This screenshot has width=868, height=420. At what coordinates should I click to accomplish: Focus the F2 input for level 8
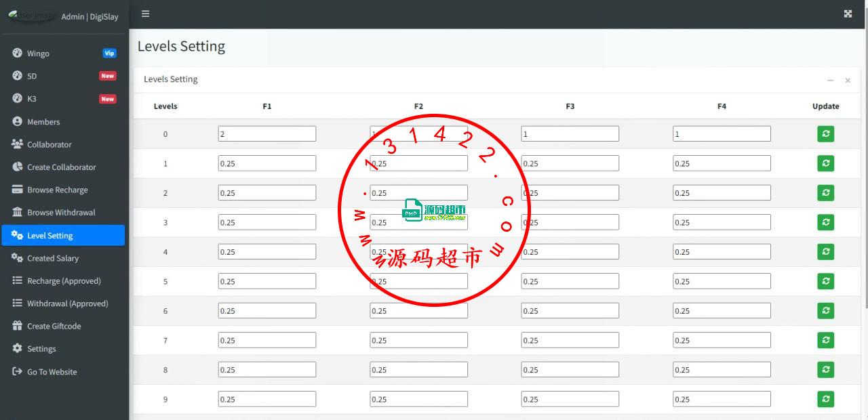419,370
